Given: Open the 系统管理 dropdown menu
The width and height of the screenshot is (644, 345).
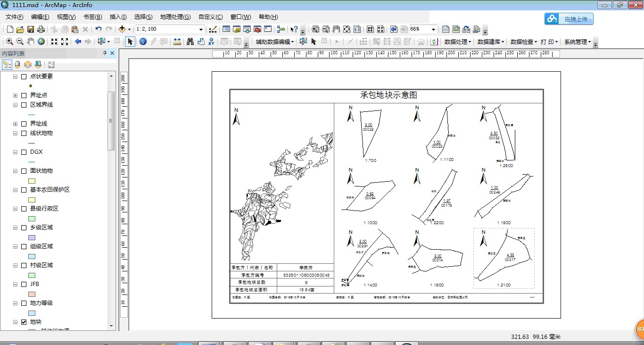Looking at the screenshot, I should (578, 42).
